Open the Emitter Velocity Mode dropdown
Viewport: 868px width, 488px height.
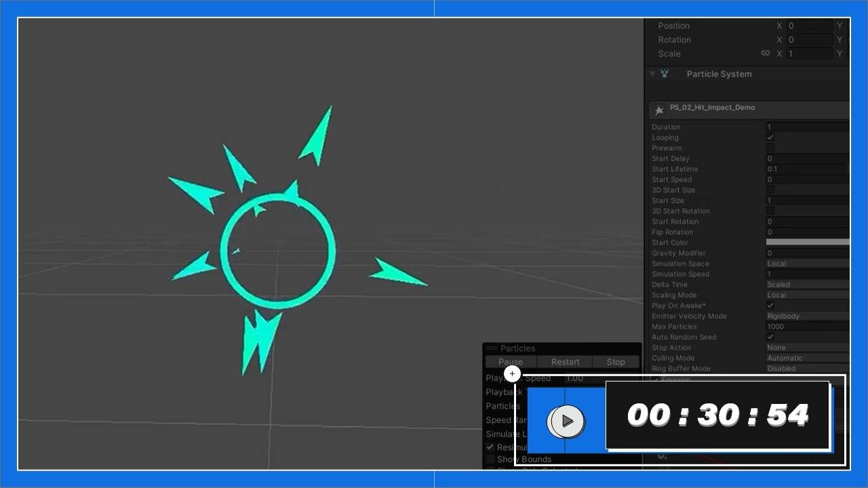807,316
